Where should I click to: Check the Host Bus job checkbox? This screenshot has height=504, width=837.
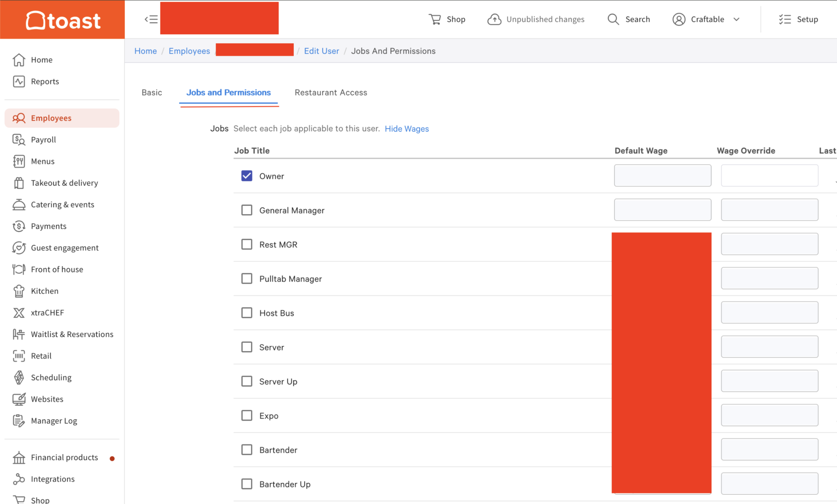tap(247, 313)
